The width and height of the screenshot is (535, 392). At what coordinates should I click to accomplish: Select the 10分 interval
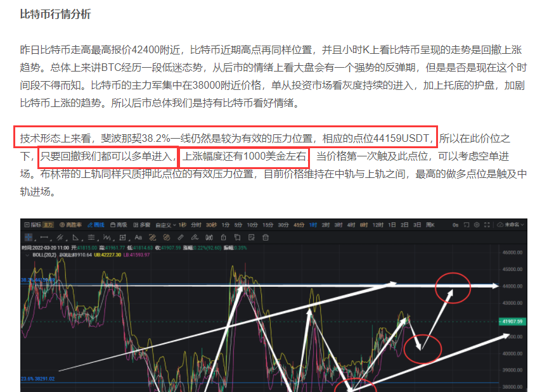point(252,225)
